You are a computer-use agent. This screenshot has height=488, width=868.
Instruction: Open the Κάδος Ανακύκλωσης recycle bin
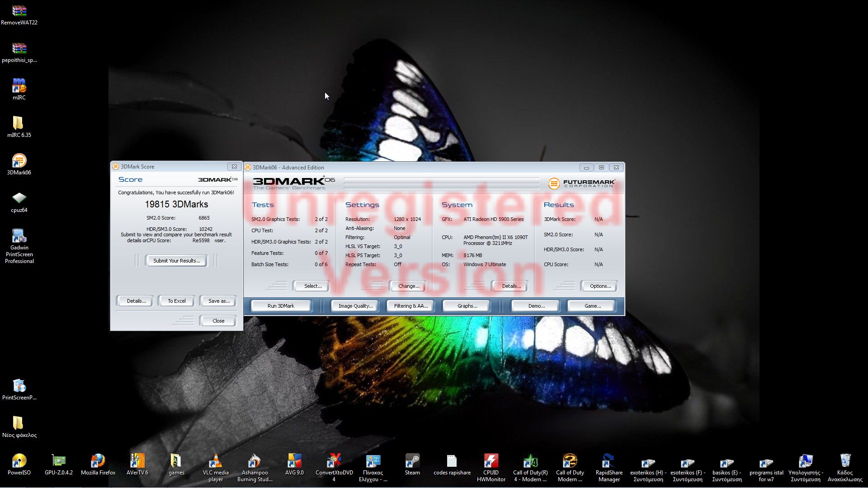coord(845,461)
